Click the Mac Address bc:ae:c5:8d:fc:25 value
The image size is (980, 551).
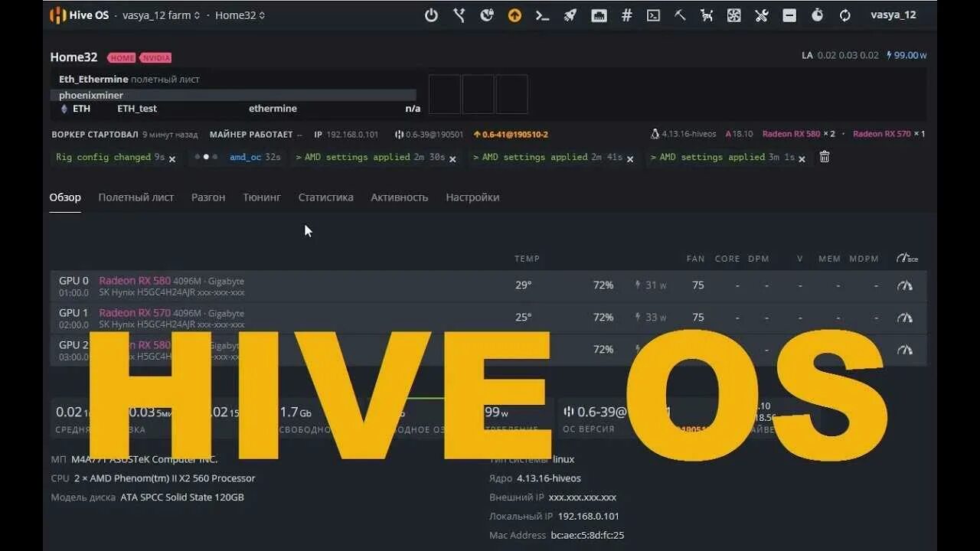tap(587, 536)
